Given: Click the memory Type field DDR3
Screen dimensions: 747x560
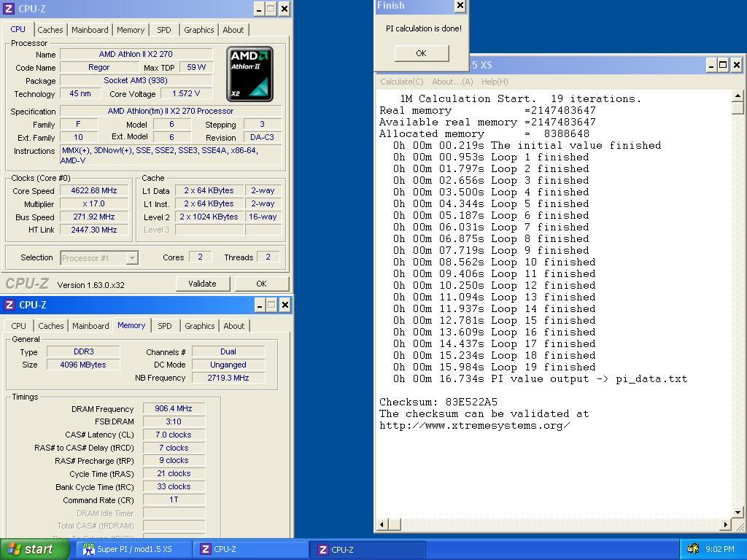Looking at the screenshot, I should [83, 352].
